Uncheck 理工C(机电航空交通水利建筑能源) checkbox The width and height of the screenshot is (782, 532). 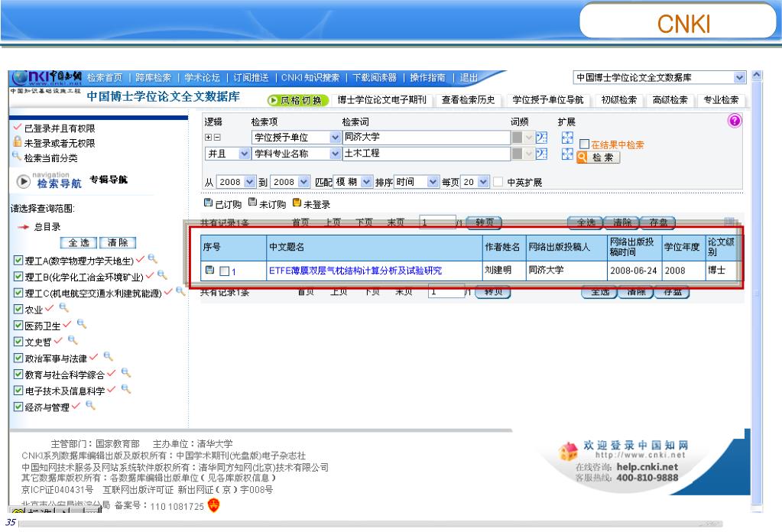pyautogui.click(x=18, y=293)
